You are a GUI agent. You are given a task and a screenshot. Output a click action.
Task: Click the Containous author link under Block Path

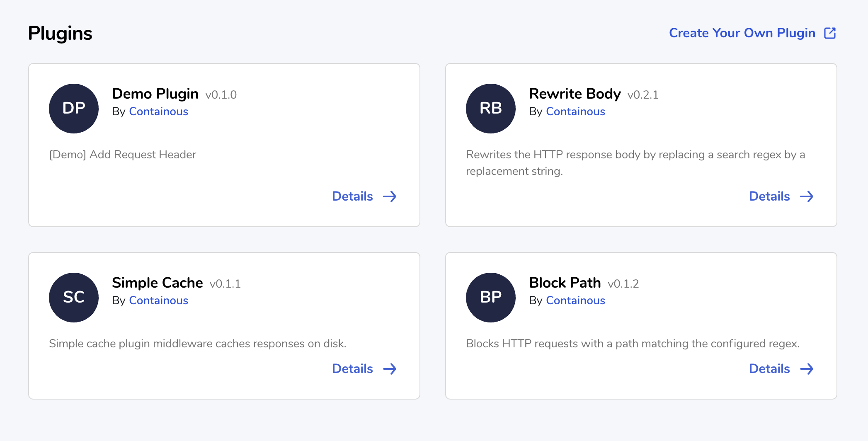pos(575,300)
